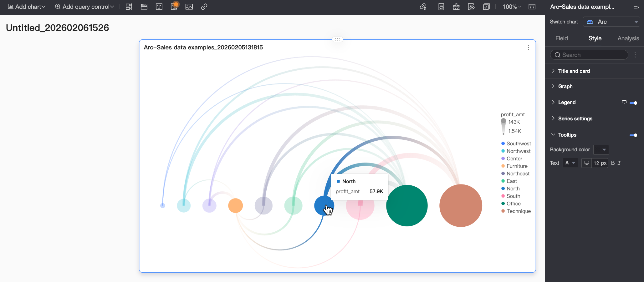
Task: Toggle italic for tooltip text
Action: click(x=619, y=163)
